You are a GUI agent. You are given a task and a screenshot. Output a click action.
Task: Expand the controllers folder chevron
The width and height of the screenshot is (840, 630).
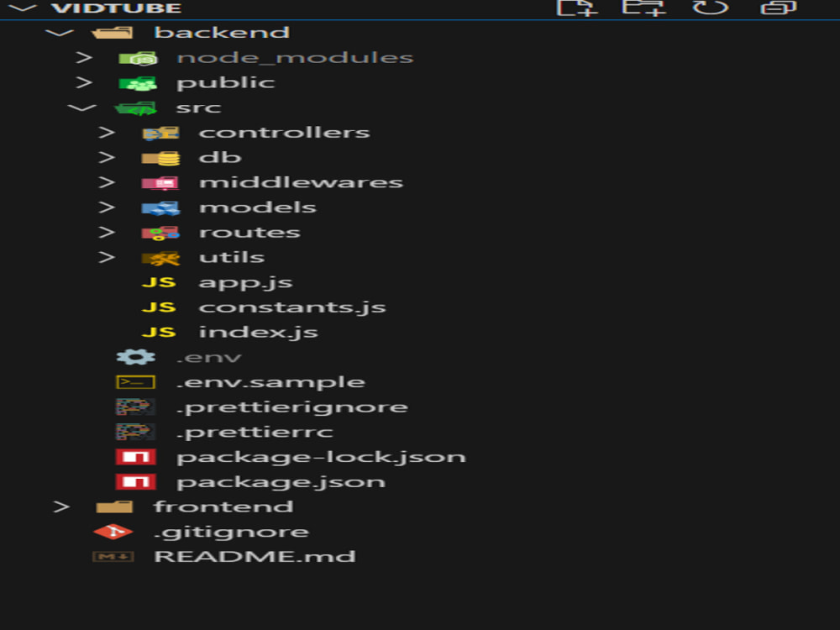tap(107, 133)
